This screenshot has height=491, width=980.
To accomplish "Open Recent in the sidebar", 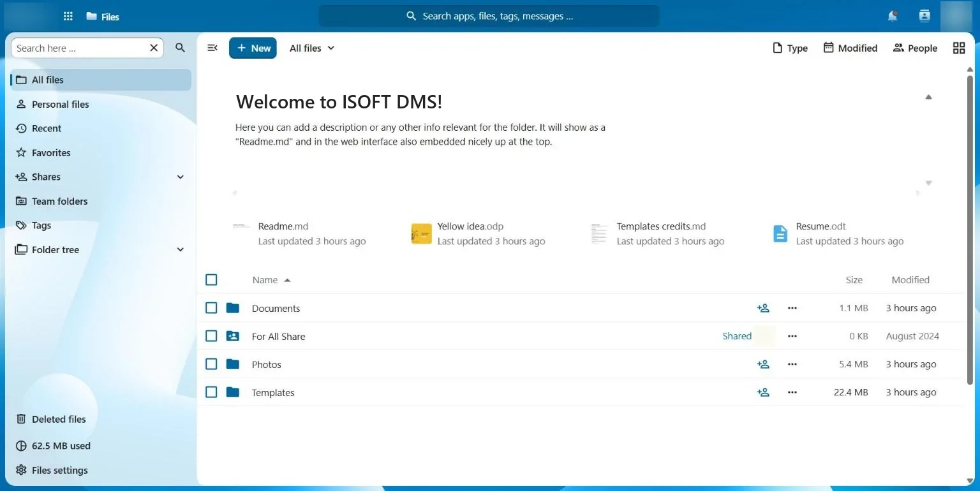I will 101,128.
